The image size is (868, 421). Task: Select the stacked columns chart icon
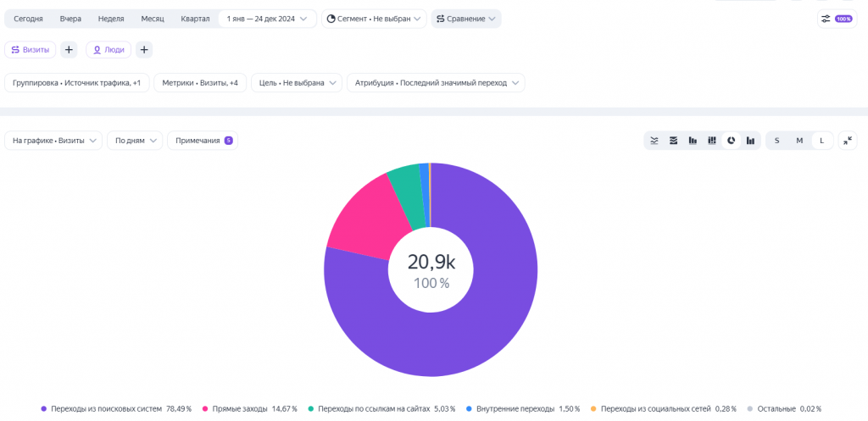tap(693, 141)
